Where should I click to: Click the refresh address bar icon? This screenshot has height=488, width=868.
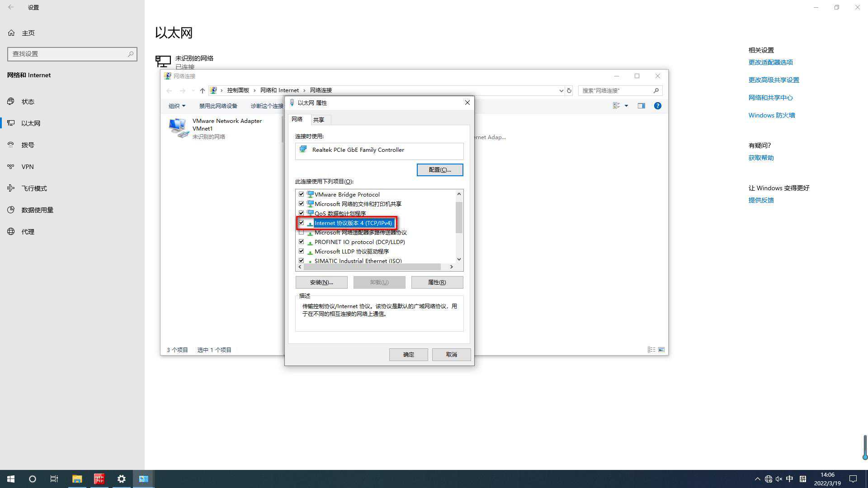click(x=569, y=90)
